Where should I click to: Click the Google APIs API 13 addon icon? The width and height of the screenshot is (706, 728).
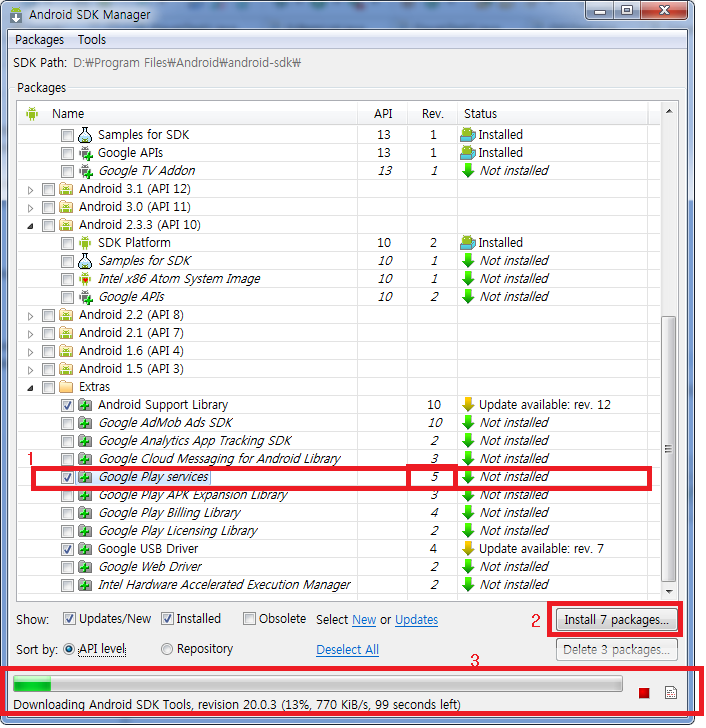point(85,153)
